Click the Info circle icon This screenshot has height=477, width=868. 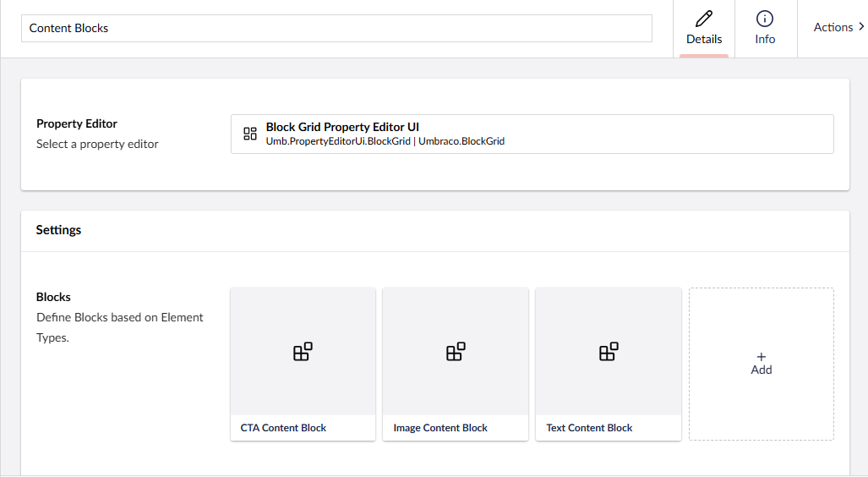click(765, 19)
